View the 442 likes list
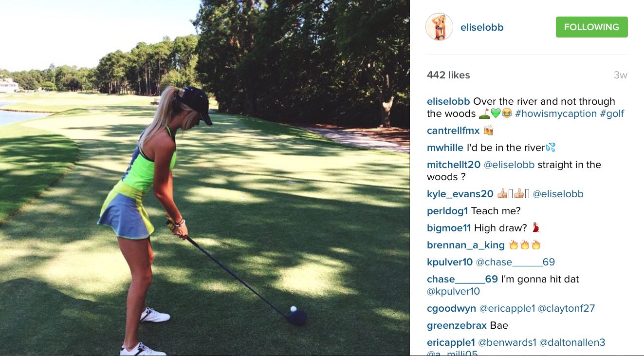The image size is (644, 356). (448, 75)
